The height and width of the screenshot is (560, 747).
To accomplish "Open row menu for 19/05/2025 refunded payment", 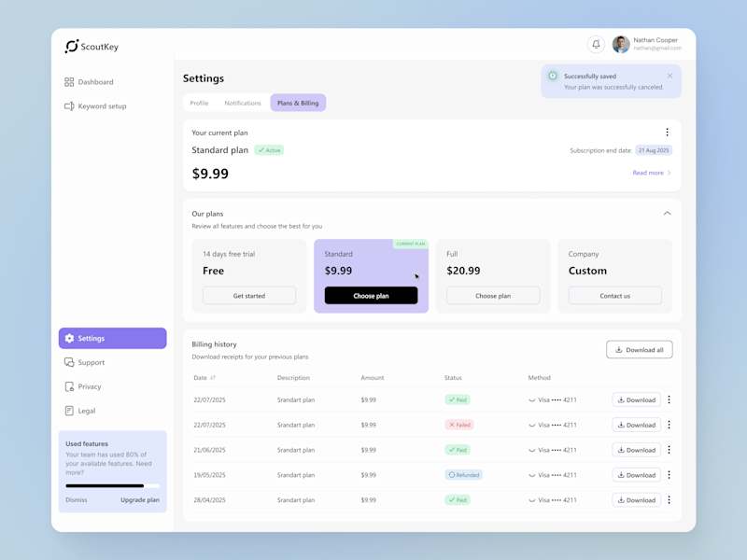I will (669, 475).
